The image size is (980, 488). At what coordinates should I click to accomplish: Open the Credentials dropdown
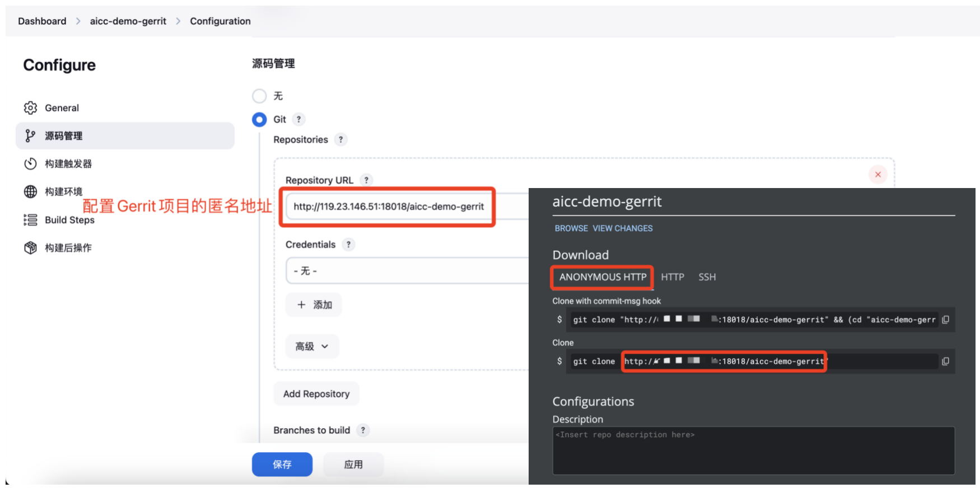407,271
